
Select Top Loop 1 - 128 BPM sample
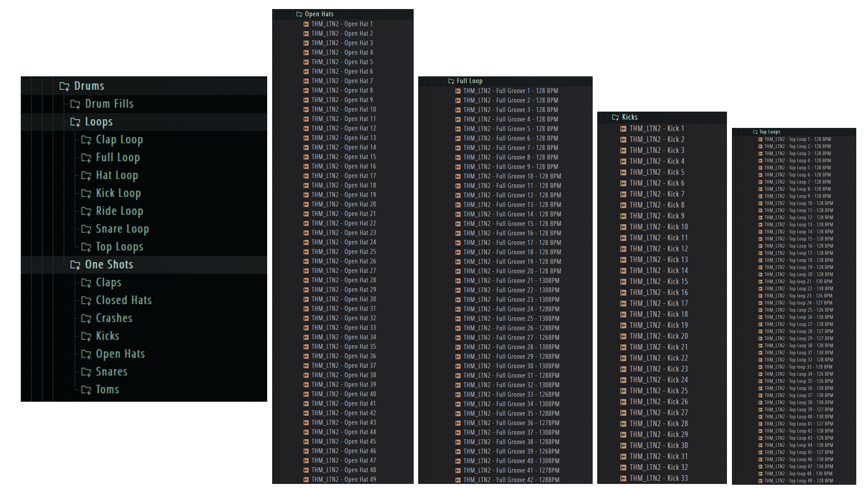797,139
